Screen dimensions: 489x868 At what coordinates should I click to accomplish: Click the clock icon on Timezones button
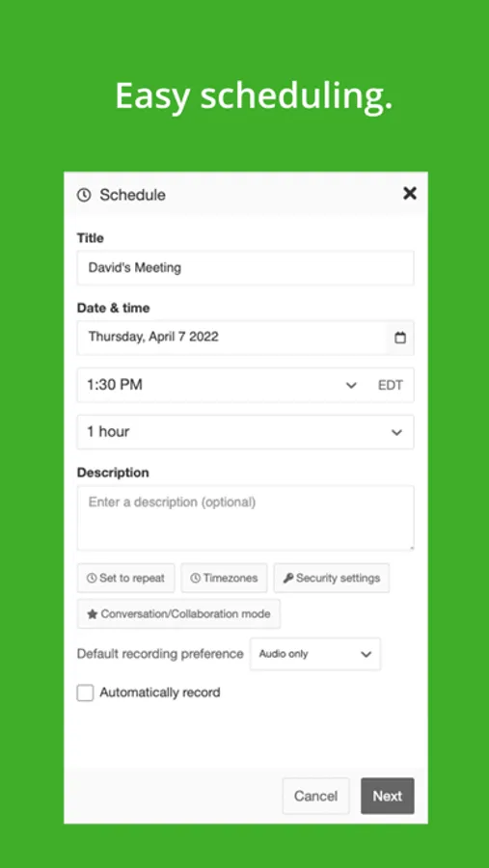pos(195,578)
